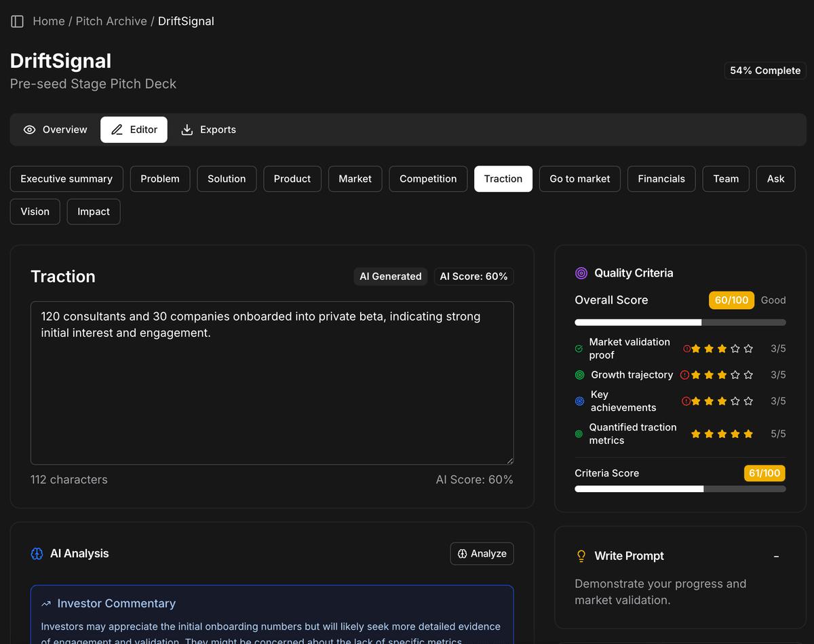
Task: Switch to the Overview tab
Action: [56, 129]
